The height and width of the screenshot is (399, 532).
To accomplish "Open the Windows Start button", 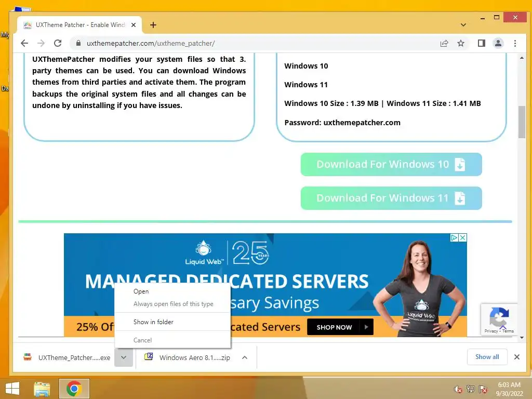I will pos(12,389).
